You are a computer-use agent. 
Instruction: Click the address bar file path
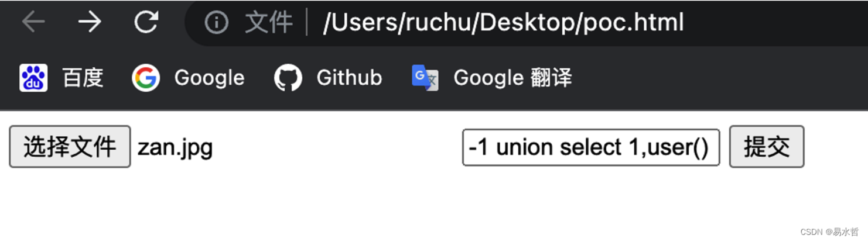pos(503,22)
